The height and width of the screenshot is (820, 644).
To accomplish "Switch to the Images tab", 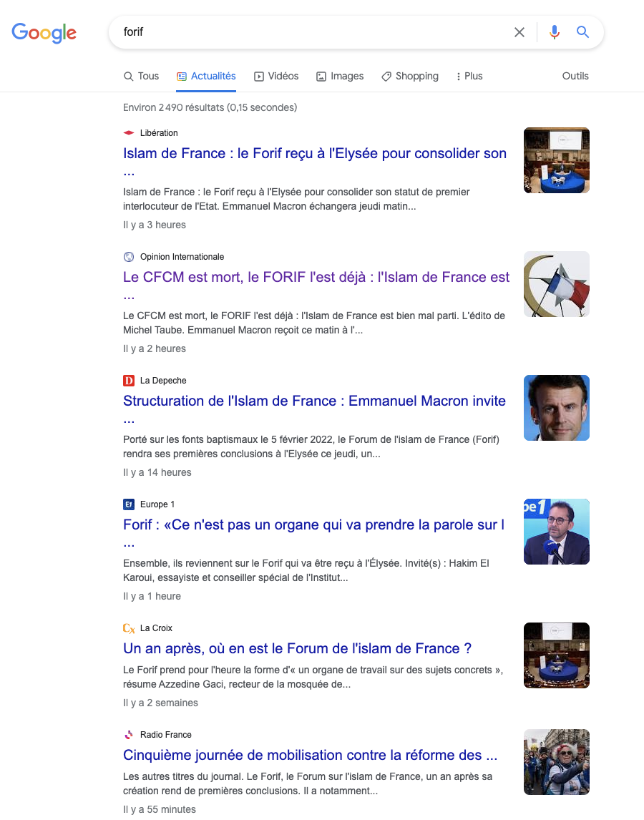I will click(340, 77).
